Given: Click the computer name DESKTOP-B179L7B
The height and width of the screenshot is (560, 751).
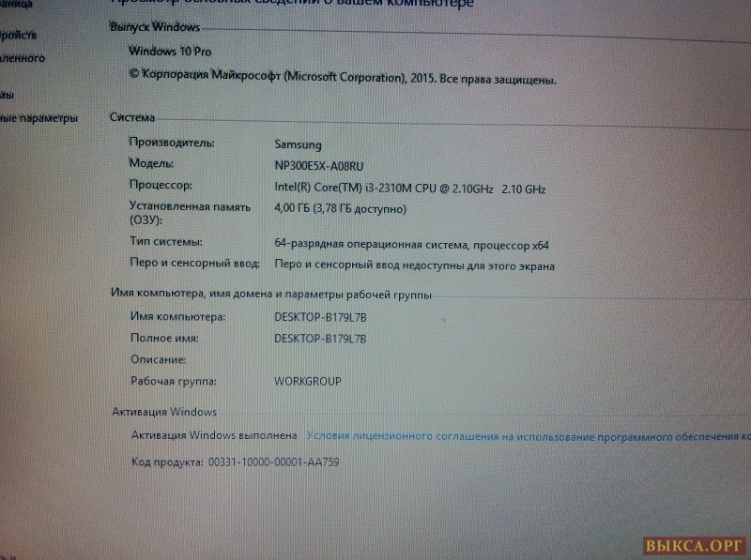Looking at the screenshot, I should click(320, 317).
